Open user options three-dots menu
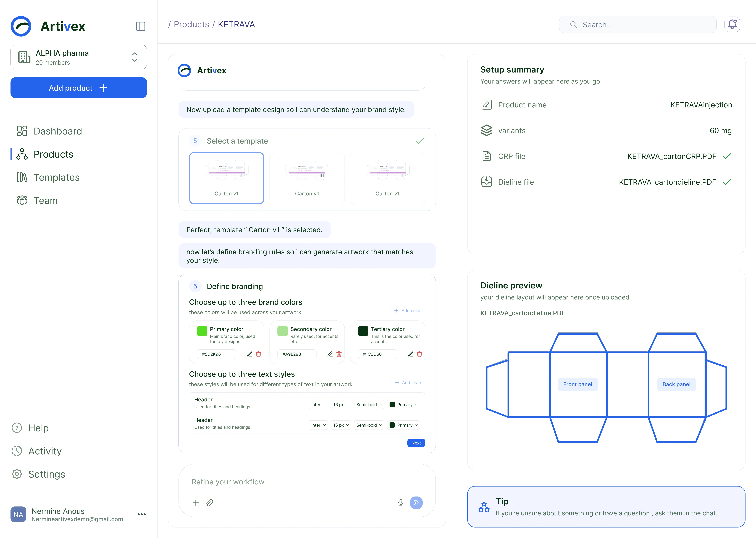The height and width of the screenshot is (538, 756). pyautogui.click(x=142, y=514)
